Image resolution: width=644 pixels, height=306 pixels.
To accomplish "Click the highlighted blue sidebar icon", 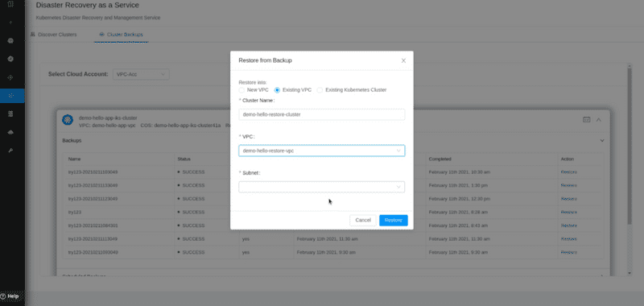I will coord(11,96).
